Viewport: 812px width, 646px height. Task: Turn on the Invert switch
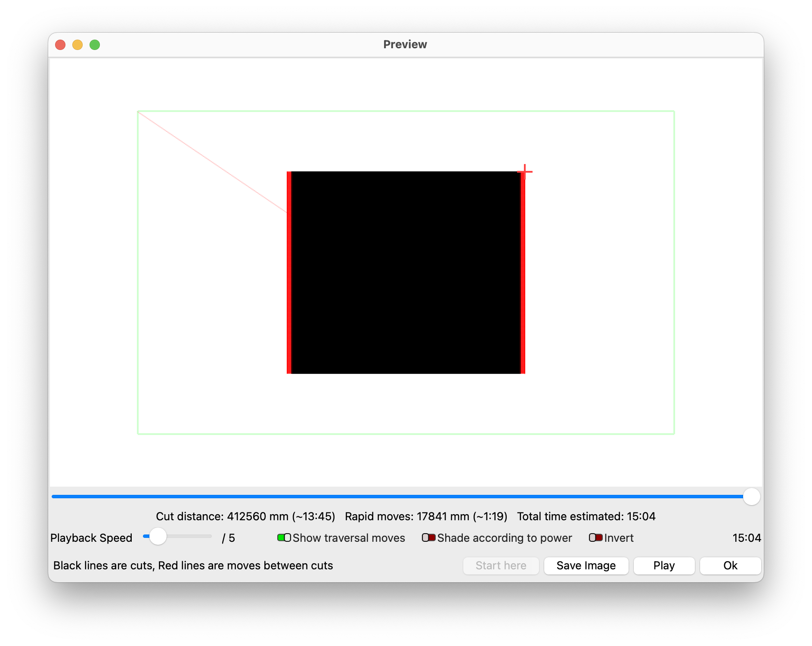[595, 537]
